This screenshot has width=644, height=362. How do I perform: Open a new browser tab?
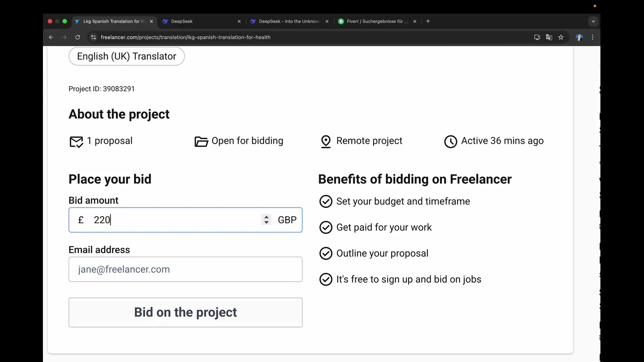click(x=428, y=21)
